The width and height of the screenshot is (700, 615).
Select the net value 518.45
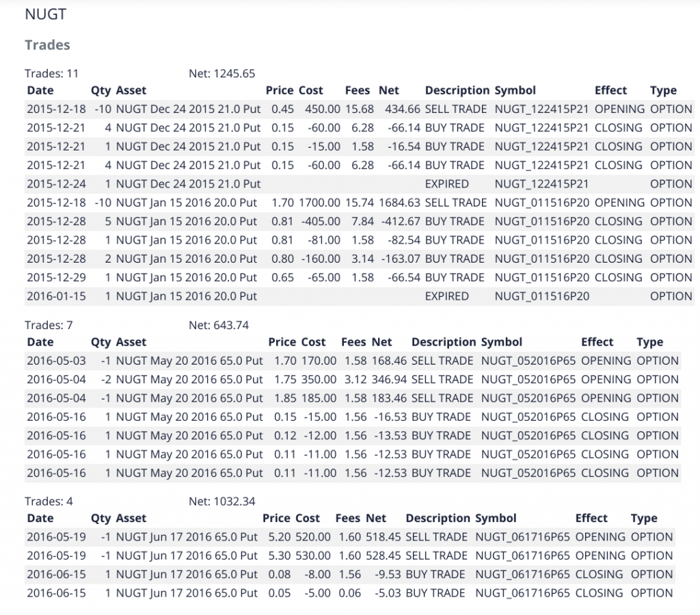(x=383, y=537)
